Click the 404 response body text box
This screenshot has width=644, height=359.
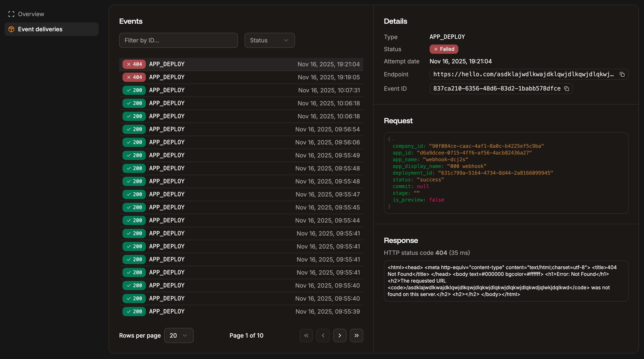click(x=506, y=281)
